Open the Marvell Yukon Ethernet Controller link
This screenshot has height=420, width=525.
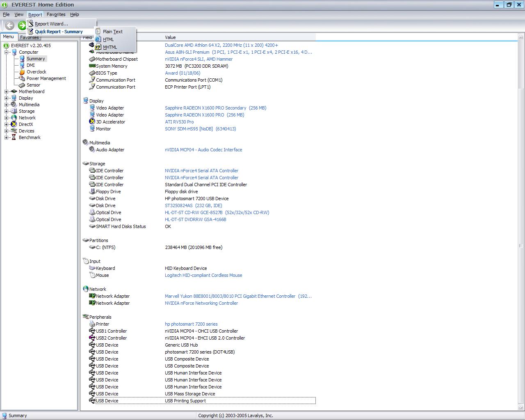[238, 296]
